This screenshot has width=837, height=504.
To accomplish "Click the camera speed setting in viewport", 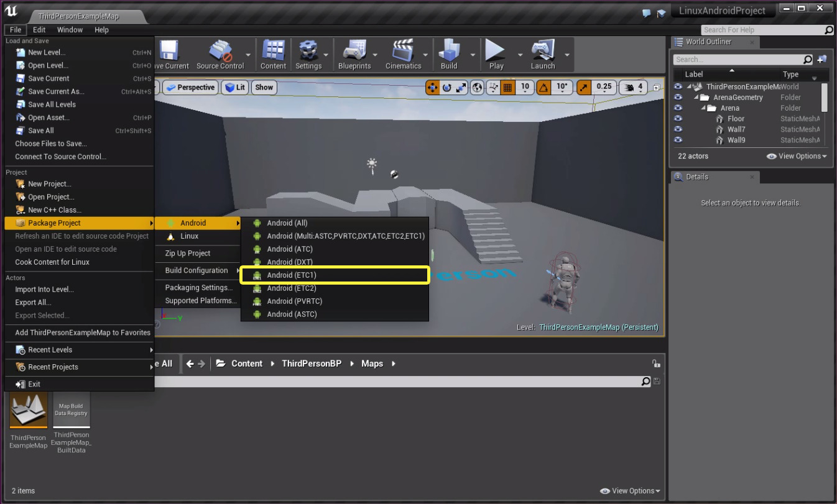I will pos(634,88).
